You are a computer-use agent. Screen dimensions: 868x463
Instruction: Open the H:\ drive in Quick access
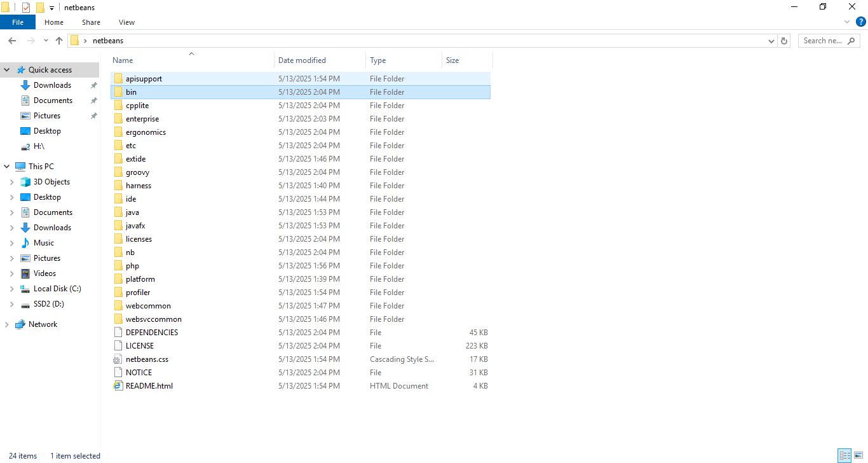tap(39, 146)
